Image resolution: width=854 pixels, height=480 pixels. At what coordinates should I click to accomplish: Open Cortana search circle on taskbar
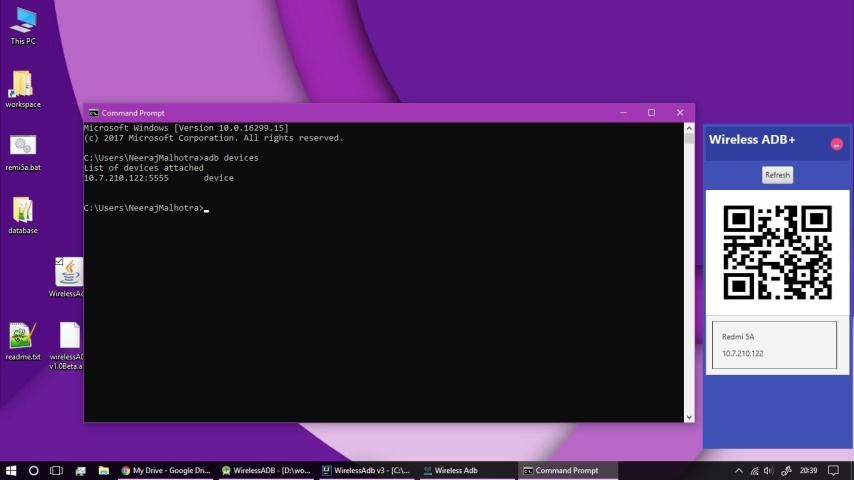coord(34,470)
